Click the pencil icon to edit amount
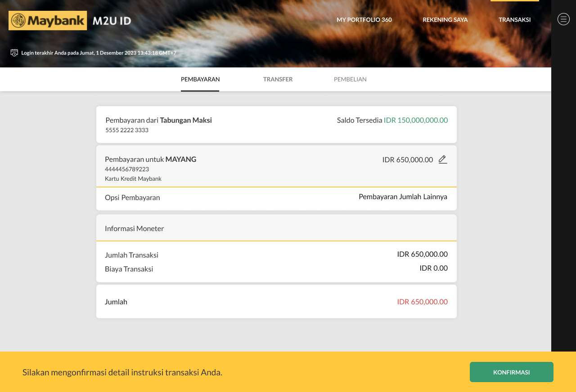This screenshot has width=576, height=392. pos(442,160)
